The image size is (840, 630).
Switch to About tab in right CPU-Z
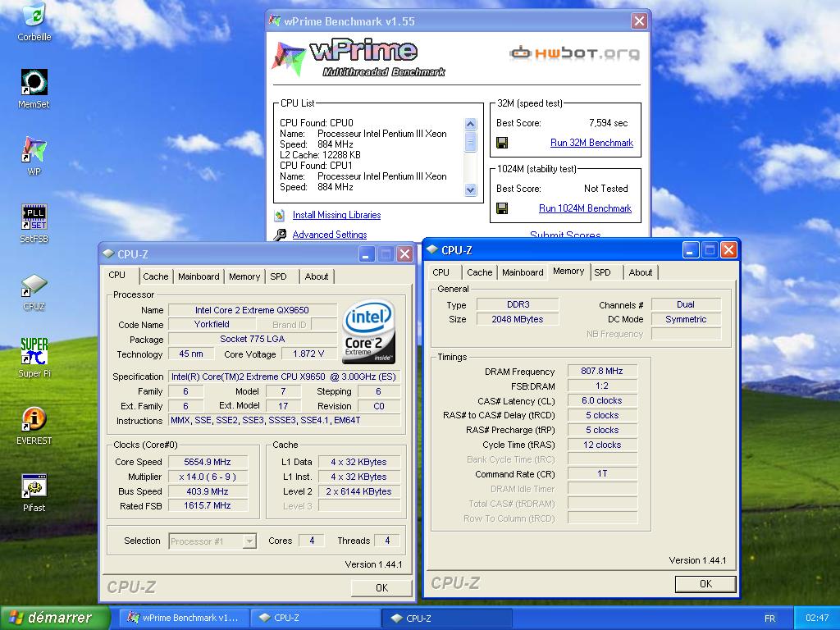click(x=641, y=272)
